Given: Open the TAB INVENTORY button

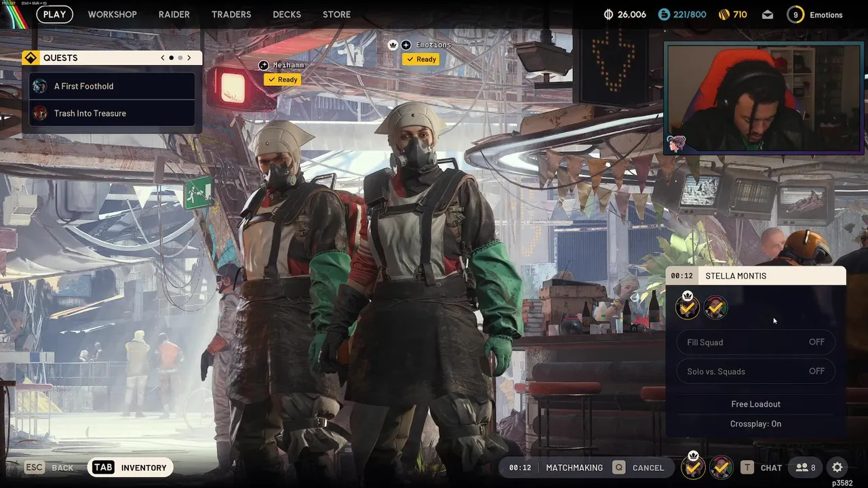Looking at the screenshot, I should pos(130,468).
